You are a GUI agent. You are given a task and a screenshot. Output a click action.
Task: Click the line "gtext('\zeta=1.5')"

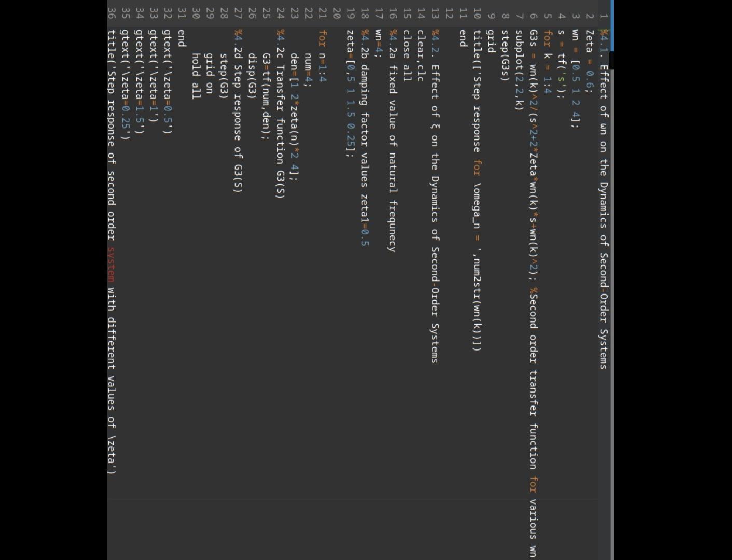coord(140,81)
